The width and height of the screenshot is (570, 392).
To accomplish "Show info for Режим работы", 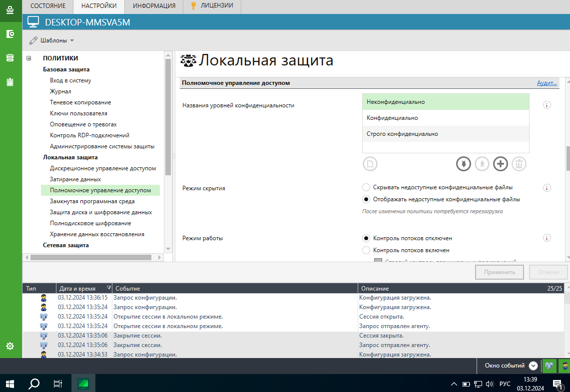I will (x=547, y=238).
